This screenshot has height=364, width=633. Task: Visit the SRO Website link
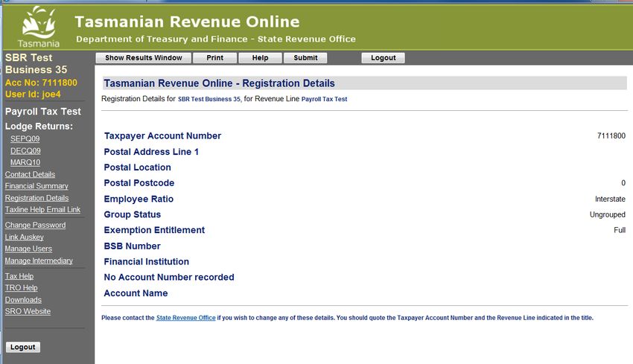(x=28, y=312)
